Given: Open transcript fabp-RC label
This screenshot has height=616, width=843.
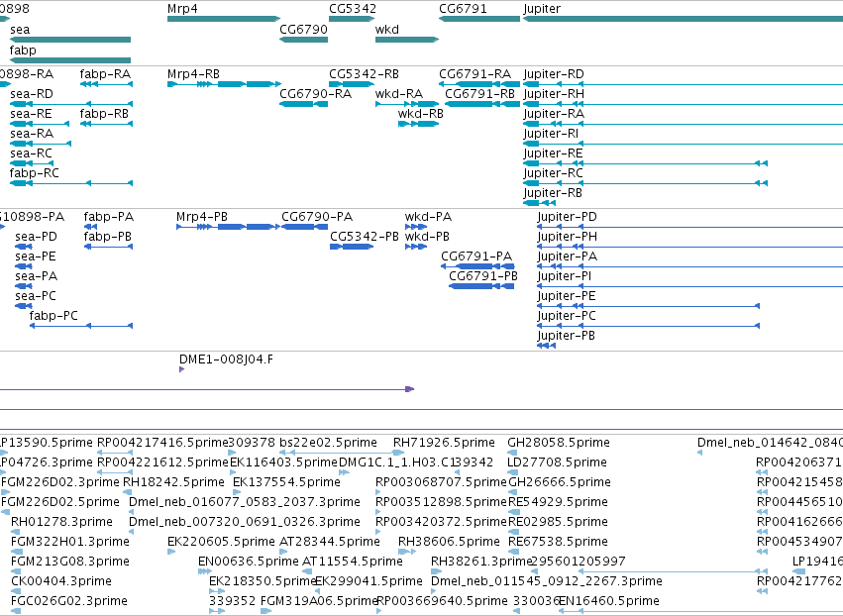Looking at the screenshot, I should 35,173.
